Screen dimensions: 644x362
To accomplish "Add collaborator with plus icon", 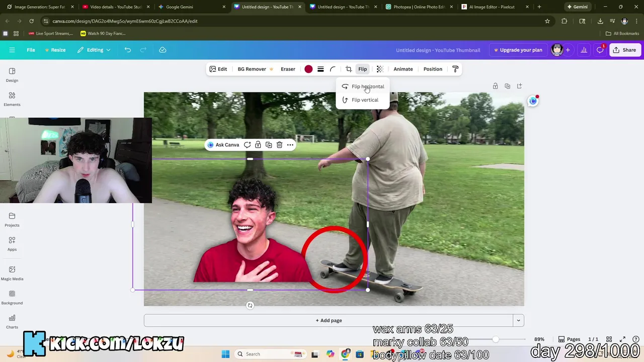I will point(568,50).
